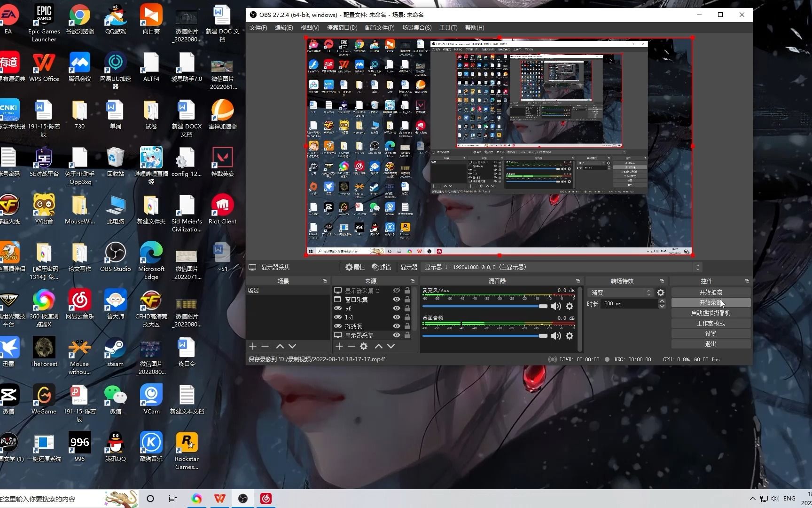The width and height of the screenshot is (812, 508).
Task: Pop out the 来源 dock panel
Action: click(x=413, y=281)
